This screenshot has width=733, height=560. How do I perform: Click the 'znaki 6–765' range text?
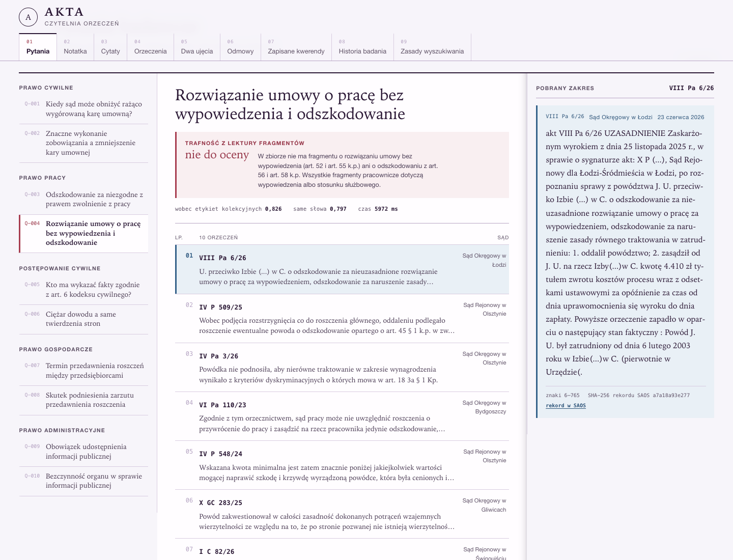[562, 395]
